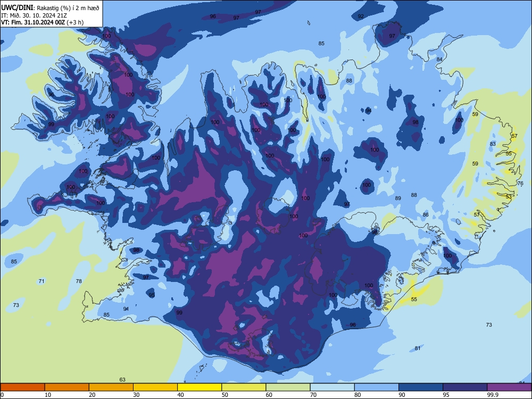Pick the light green 60–70 legend swatch
Screen dimensions: 532x399
pos(288,387)
